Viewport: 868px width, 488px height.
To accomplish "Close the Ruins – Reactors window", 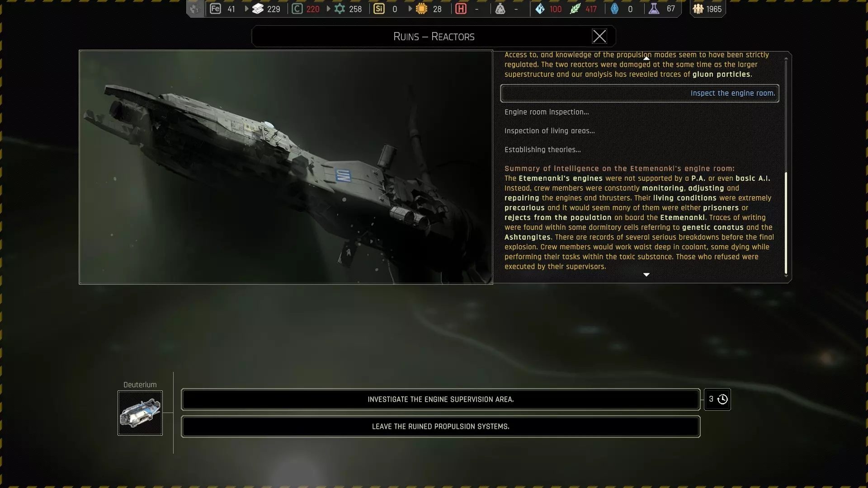I will click(599, 36).
